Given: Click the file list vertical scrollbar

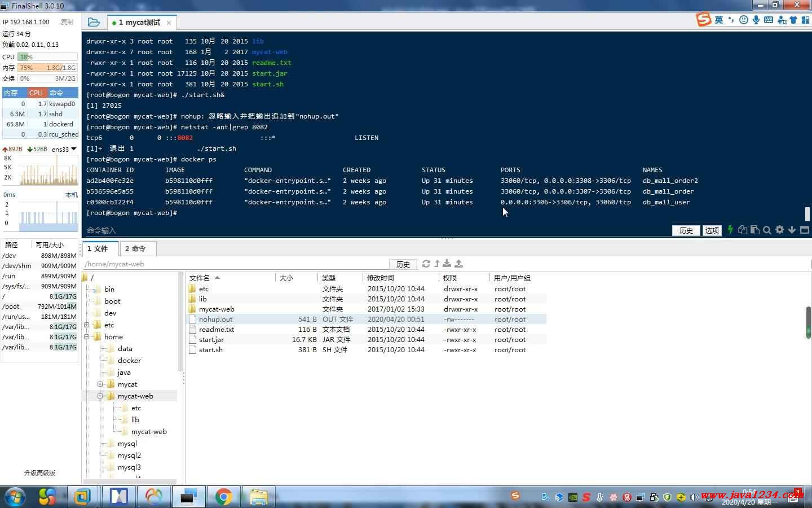Looking at the screenshot, I should pos(808,322).
